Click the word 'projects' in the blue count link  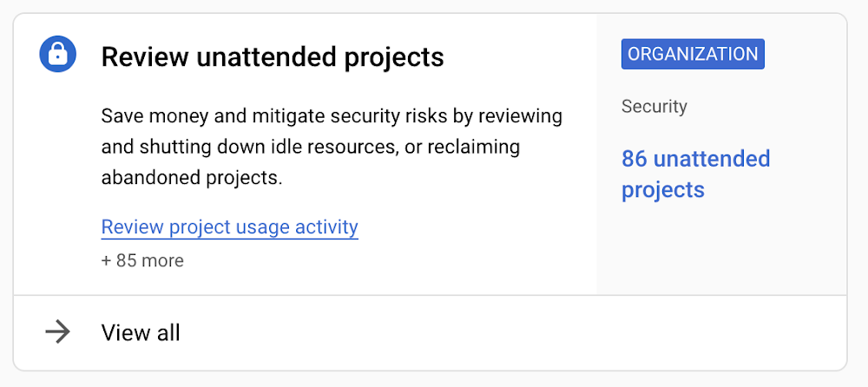(x=662, y=190)
